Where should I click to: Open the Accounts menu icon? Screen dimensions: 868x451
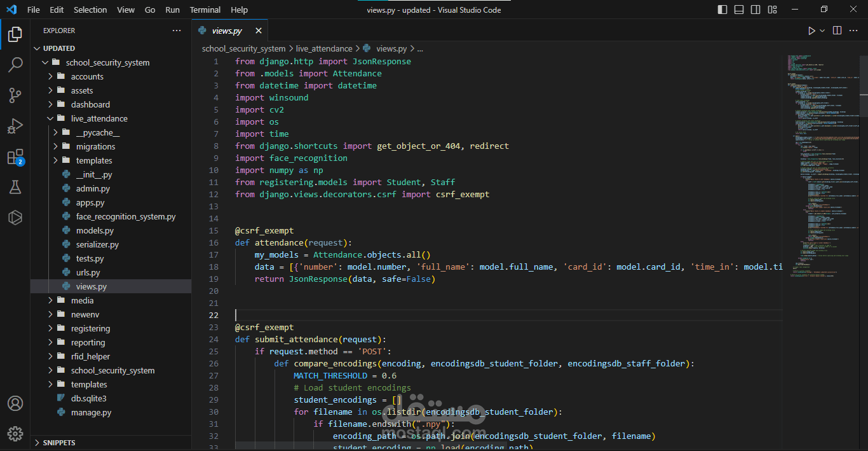(15, 403)
